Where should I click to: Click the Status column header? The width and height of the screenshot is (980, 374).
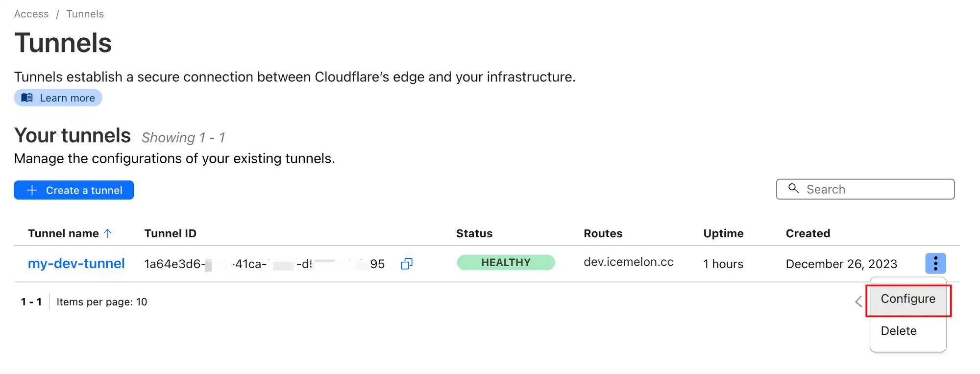474,233
